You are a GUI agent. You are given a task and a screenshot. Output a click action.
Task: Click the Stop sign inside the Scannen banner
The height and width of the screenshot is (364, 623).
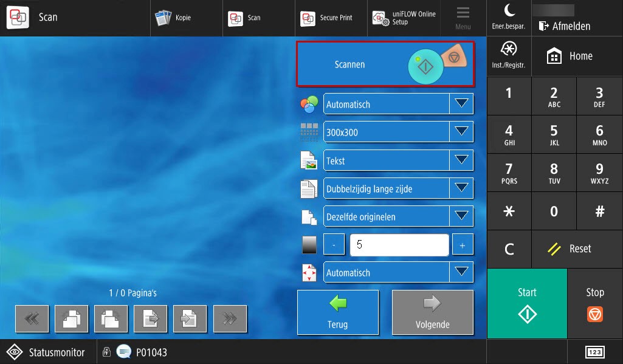point(455,58)
